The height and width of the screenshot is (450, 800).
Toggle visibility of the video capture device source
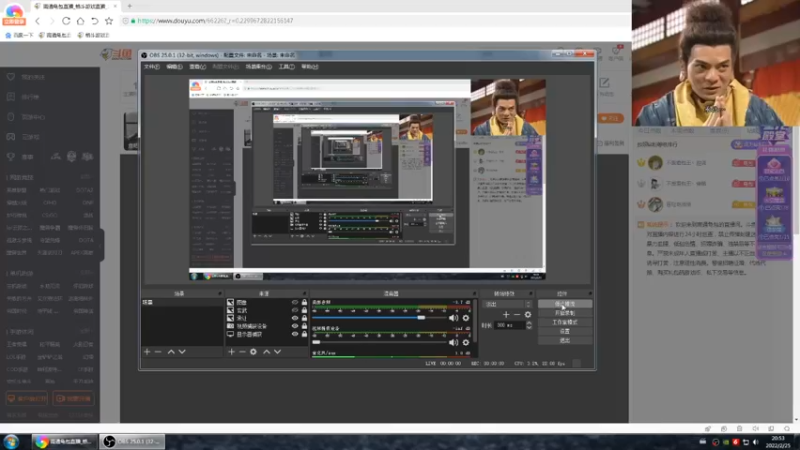(295, 326)
